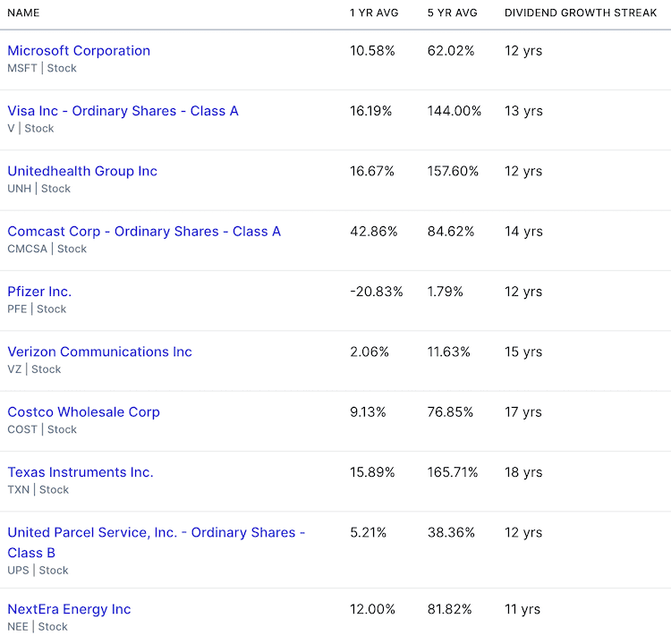Viewport: 671px width, 644px height.
Task: Click Microsoft's 10.58% 1 year average
Action: (x=372, y=51)
